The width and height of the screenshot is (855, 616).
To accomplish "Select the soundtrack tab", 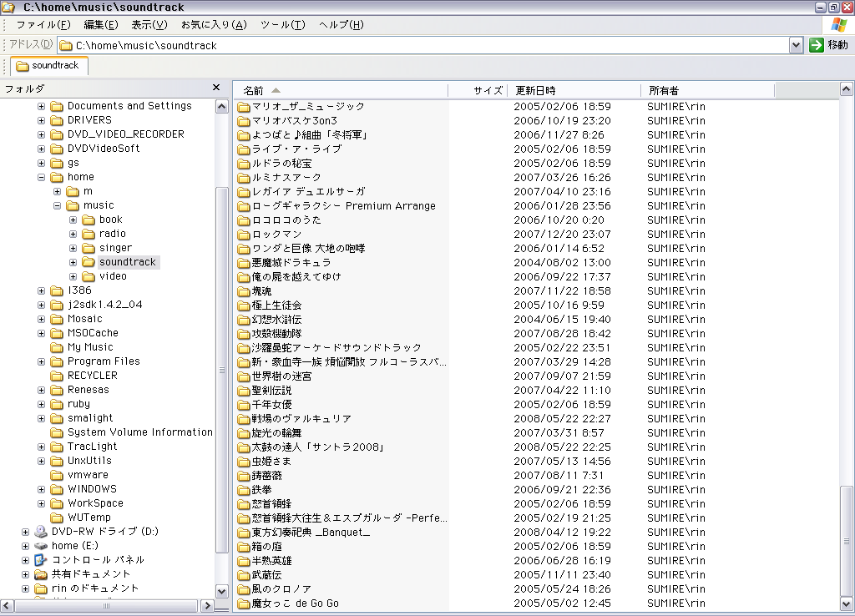I will [48, 65].
